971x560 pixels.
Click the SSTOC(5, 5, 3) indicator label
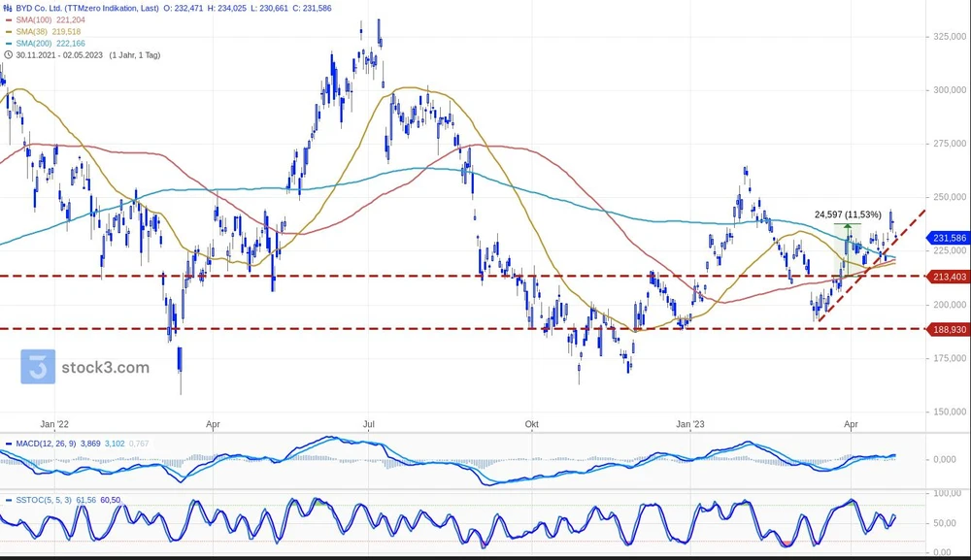click(44, 500)
